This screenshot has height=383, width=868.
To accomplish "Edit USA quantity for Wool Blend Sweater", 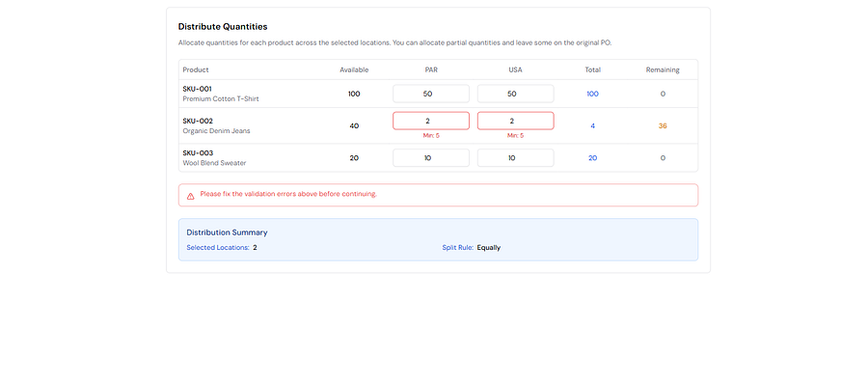I will click(515, 158).
